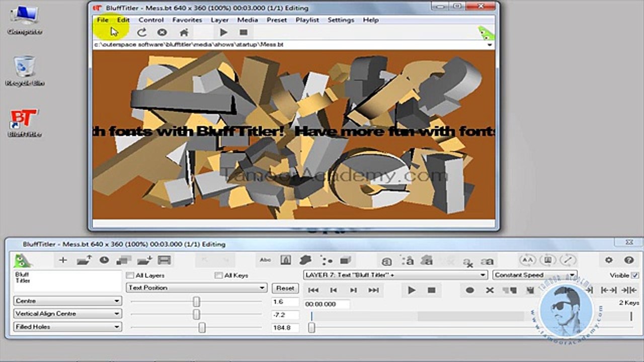The width and height of the screenshot is (644, 362).
Task: Click the slider handle beside value -7.2
Action: [196, 314]
